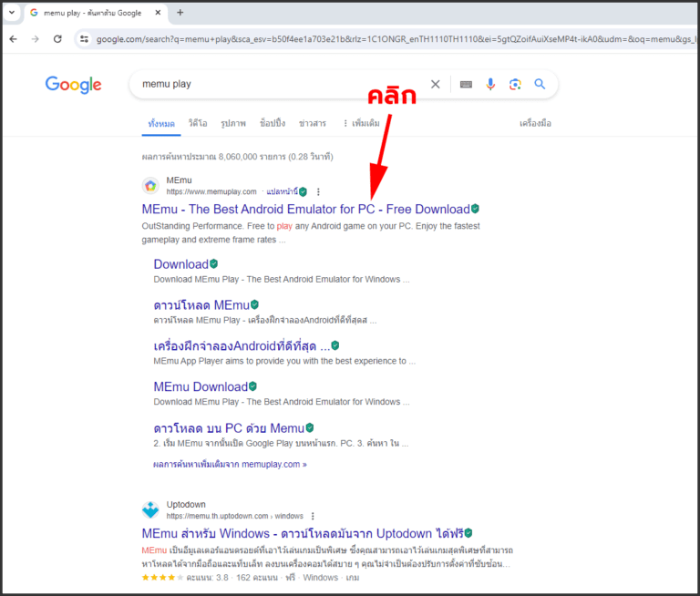
Task: Open three-dot options for MEmu result
Action: click(318, 192)
